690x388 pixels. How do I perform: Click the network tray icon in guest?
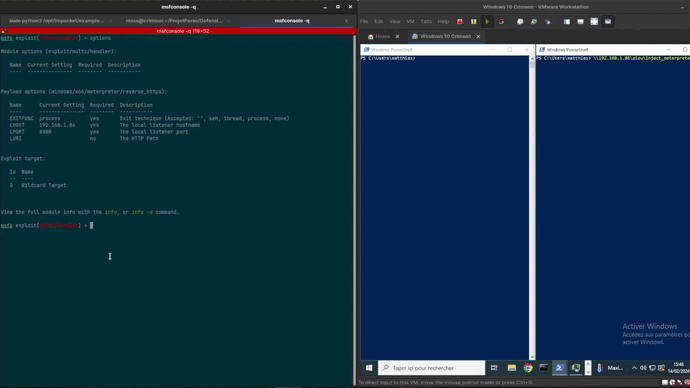[x=652, y=368]
